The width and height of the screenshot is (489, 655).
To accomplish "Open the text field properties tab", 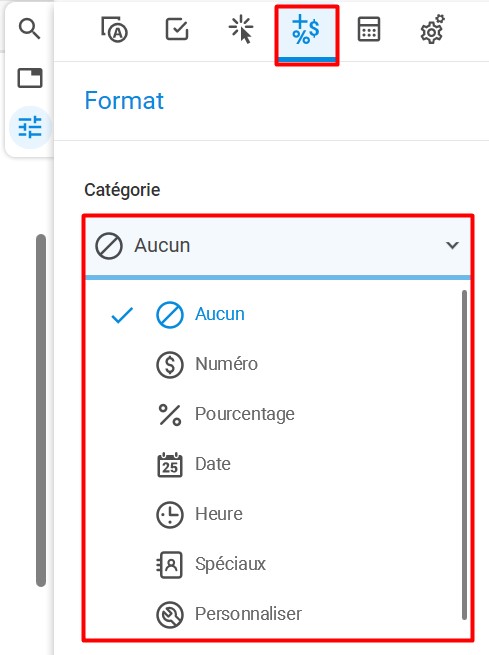I will click(114, 29).
